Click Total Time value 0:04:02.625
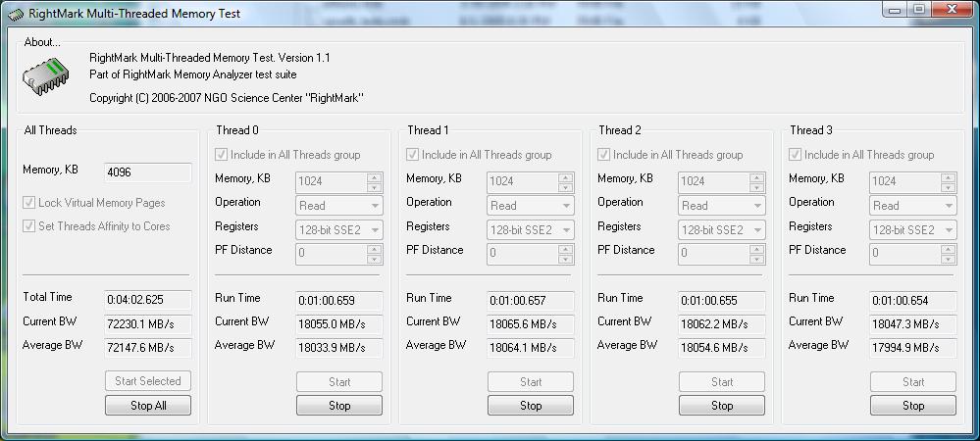This screenshot has height=441, width=980. pyautogui.click(x=147, y=300)
